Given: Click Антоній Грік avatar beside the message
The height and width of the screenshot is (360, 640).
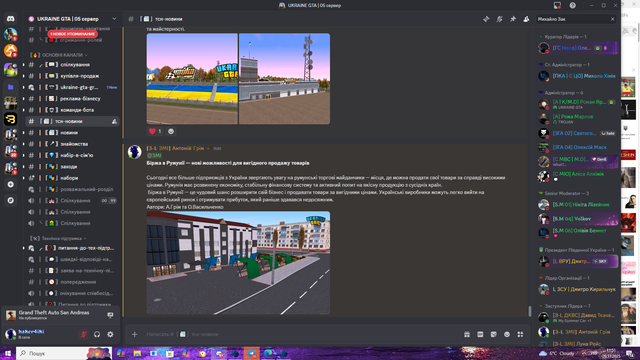Looking at the screenshot, I should (x=135, y=152).
